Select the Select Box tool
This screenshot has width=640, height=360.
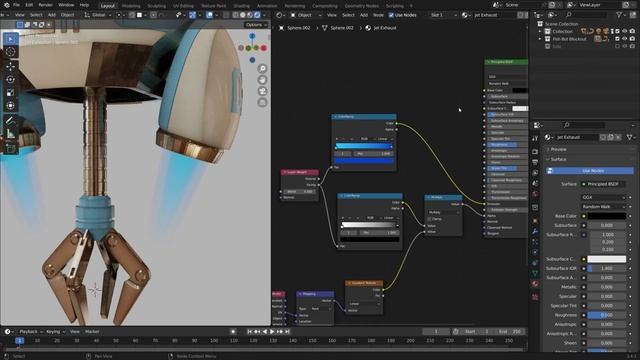tap(11, 39)
